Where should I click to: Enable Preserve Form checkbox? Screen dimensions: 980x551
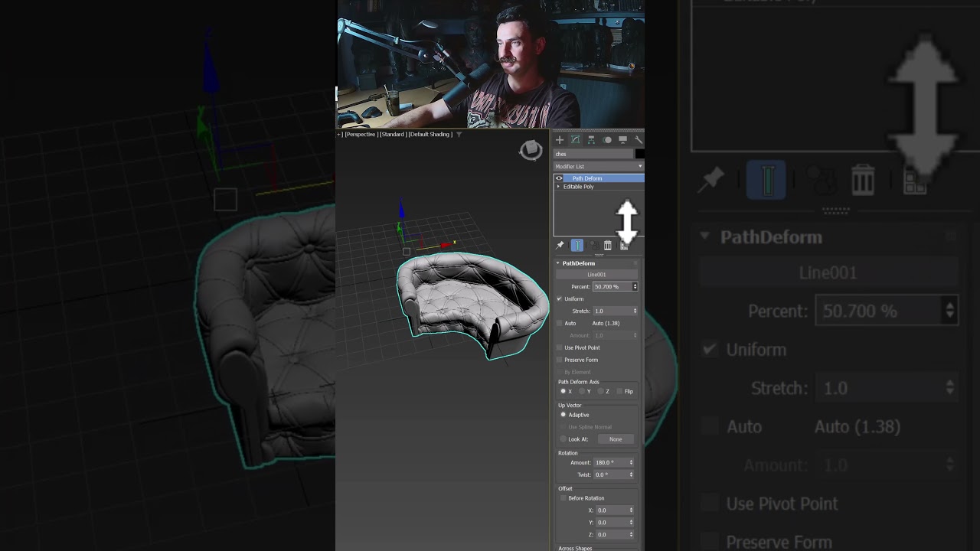pyautogui.click(x=560, y=360)
